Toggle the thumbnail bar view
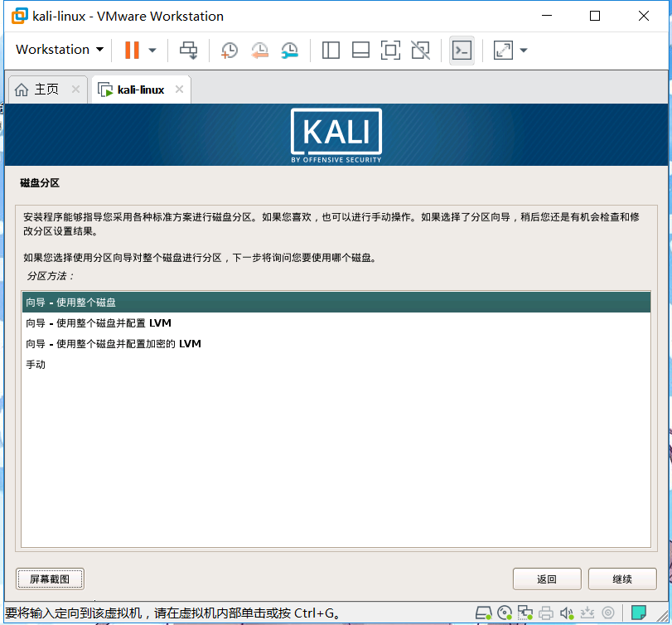Screen dimensions: 672x625 coord(360,51)
